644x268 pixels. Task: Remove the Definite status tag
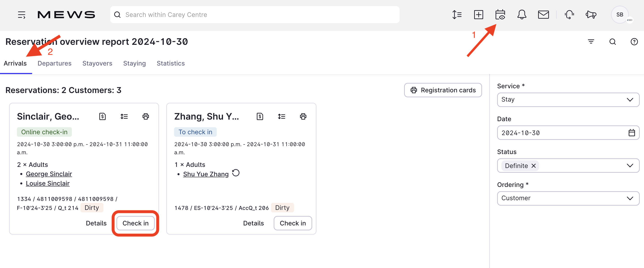pos(533,166)
